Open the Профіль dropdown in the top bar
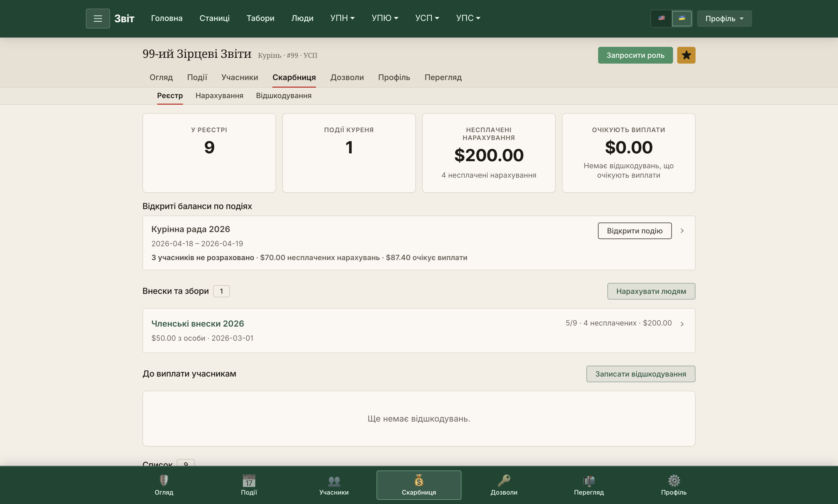The width and height of the screenshot is (838, 504). click(724, 18)
